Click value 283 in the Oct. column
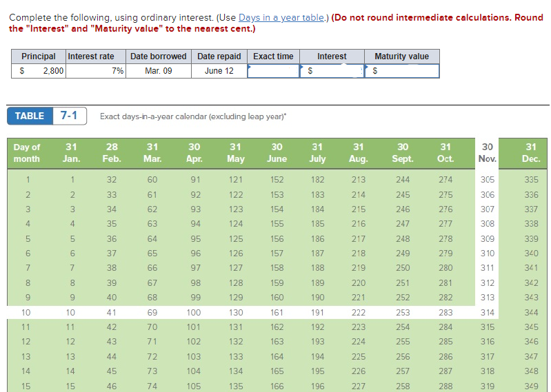The width and height of the screenshot is (551, 392). tap(445, 312)
